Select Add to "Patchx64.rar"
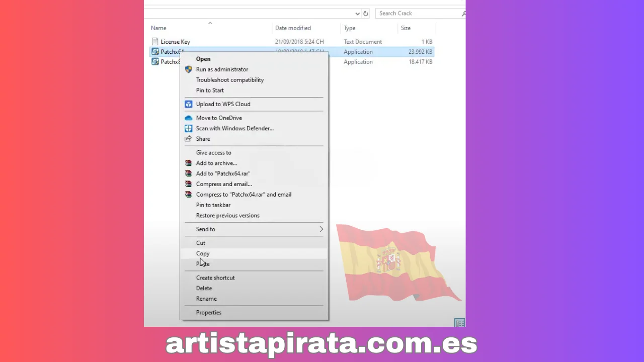Image resolution: width=644 pixels, height=362 pixels. tap(223, 173)
